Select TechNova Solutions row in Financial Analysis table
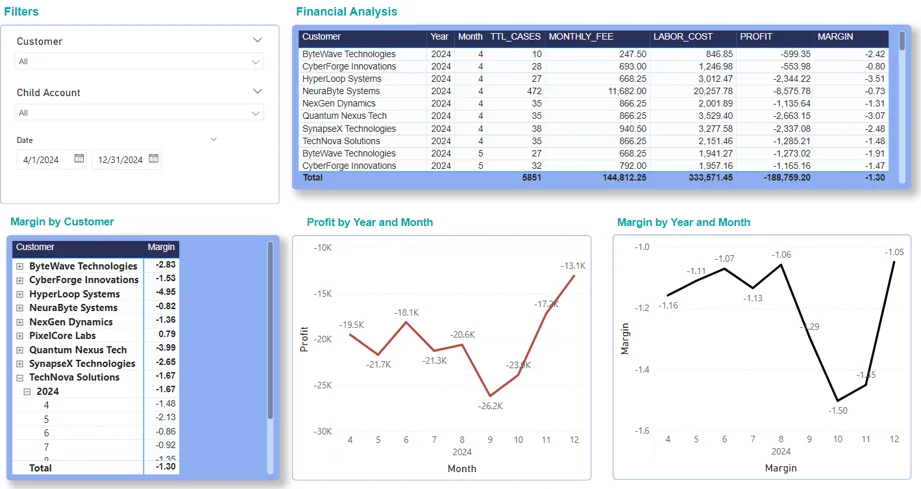921x489 pixels. click(x=594, y=141)
